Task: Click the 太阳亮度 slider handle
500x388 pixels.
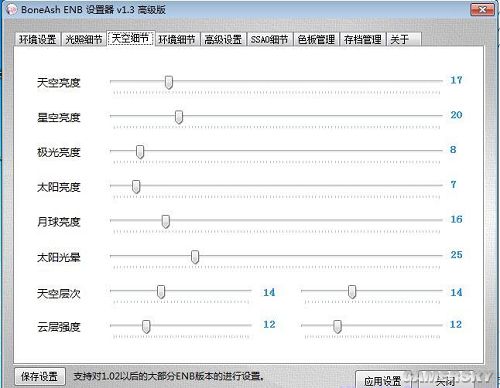Action: (x=136, y=187)
